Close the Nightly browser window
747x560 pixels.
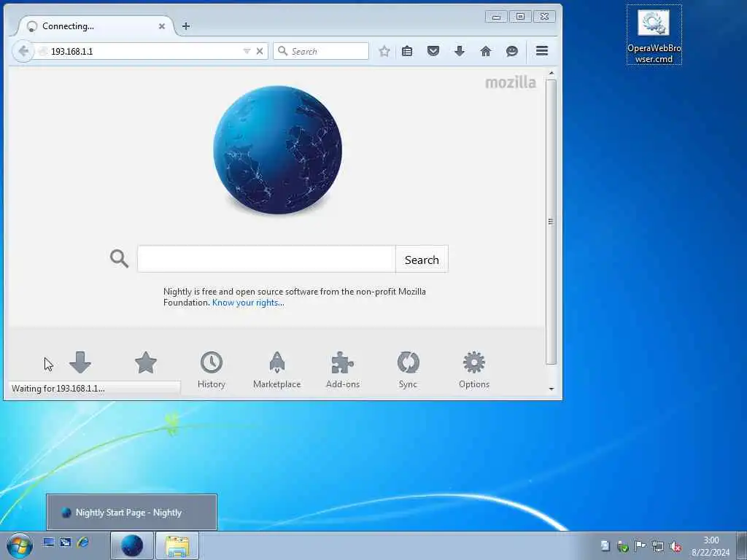click(544, 17)
